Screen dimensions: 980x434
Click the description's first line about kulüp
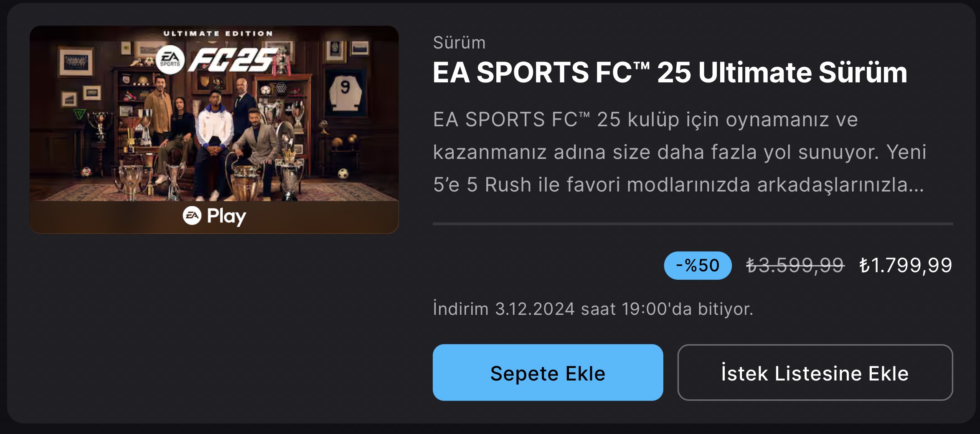pos(645,120)
